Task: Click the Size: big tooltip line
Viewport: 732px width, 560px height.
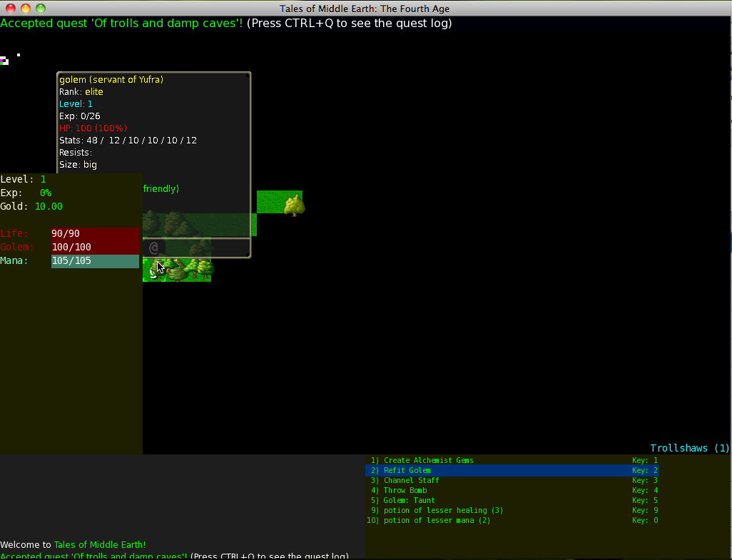Action: pos(78,165)
